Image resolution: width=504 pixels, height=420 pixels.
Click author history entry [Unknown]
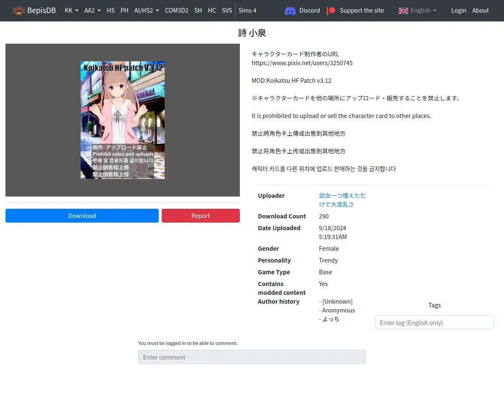336,302
